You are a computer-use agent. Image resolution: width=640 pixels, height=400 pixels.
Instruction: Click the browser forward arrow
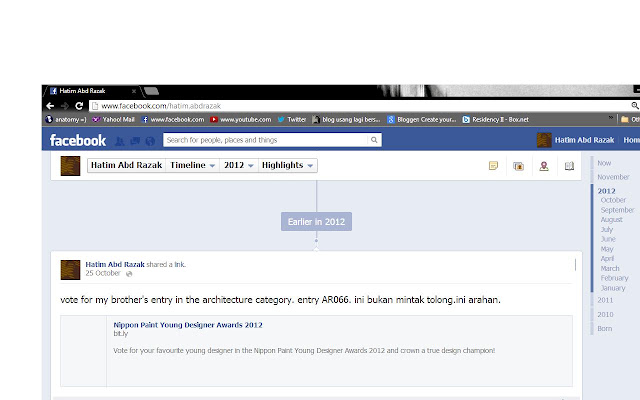coord(64,106)
